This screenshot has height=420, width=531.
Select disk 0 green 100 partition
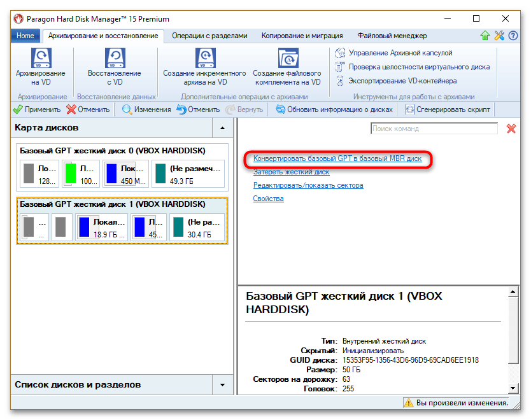coord(81,174)
